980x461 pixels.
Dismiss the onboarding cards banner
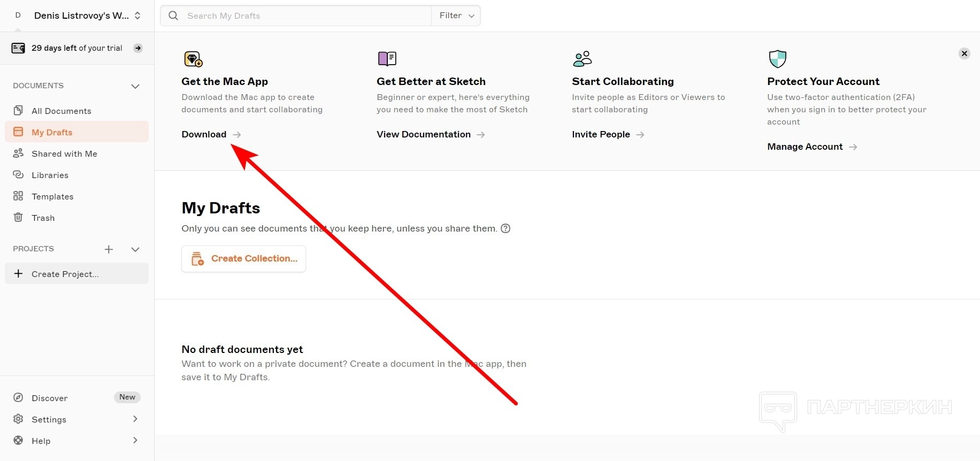[x=964, y=53]
